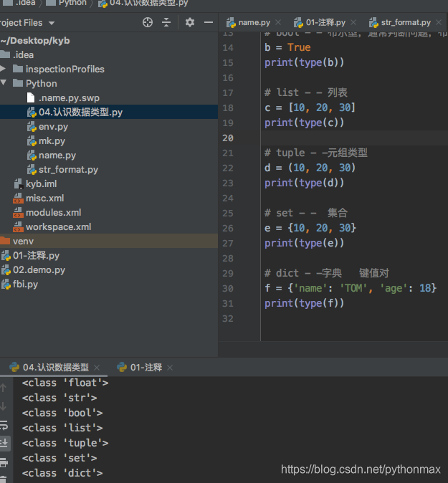Click the up arrow in run console
448x483 pixels.
click(x=4, y=388)
